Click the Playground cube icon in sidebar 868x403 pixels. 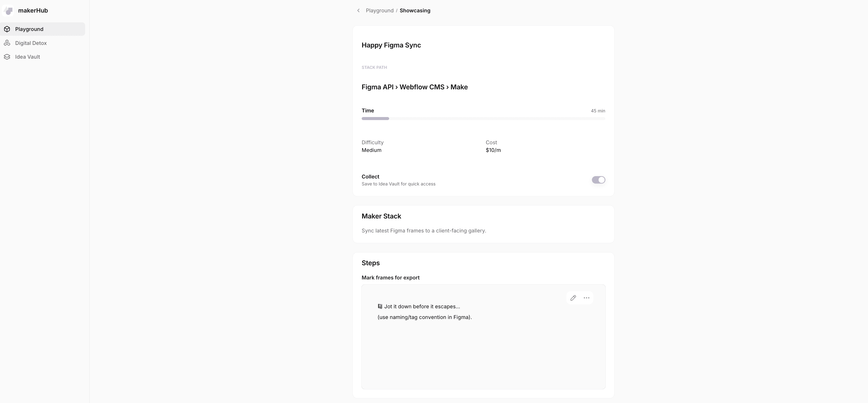(x=7, y=29)
